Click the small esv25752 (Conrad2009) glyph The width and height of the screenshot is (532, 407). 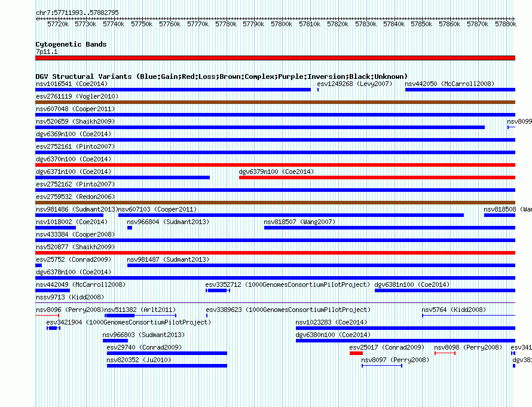click(38, 265)
